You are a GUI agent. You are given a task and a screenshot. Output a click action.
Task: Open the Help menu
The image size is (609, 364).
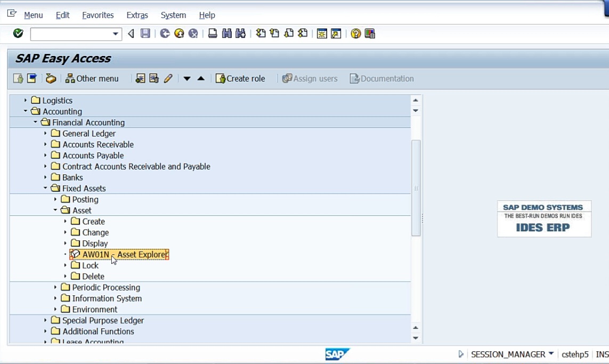point(207,15)
